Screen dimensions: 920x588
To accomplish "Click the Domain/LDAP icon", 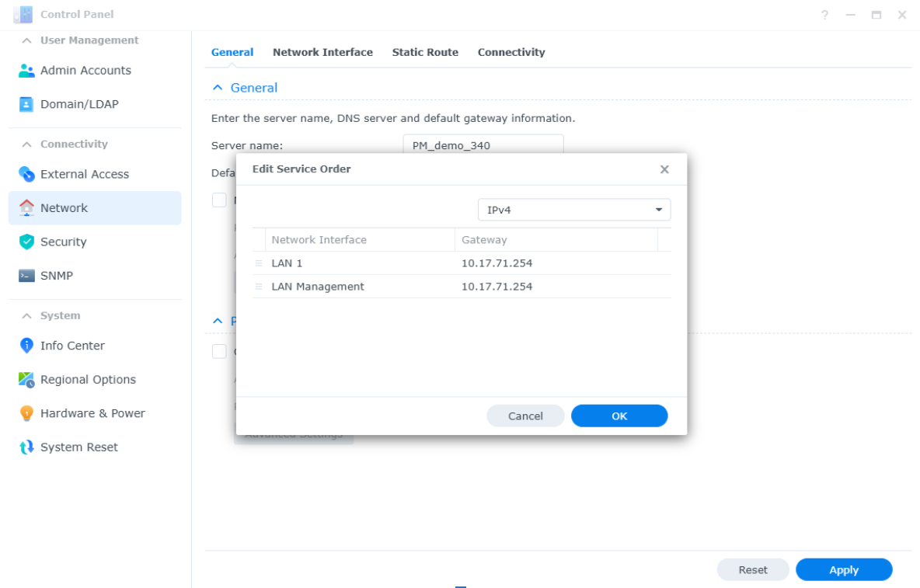I will (26, 104).
